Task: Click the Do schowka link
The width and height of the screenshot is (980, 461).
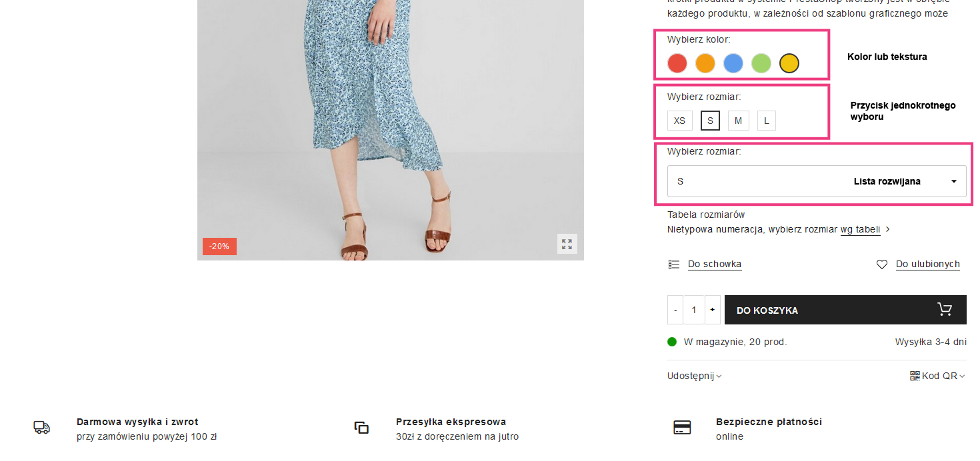Action: 715,264
